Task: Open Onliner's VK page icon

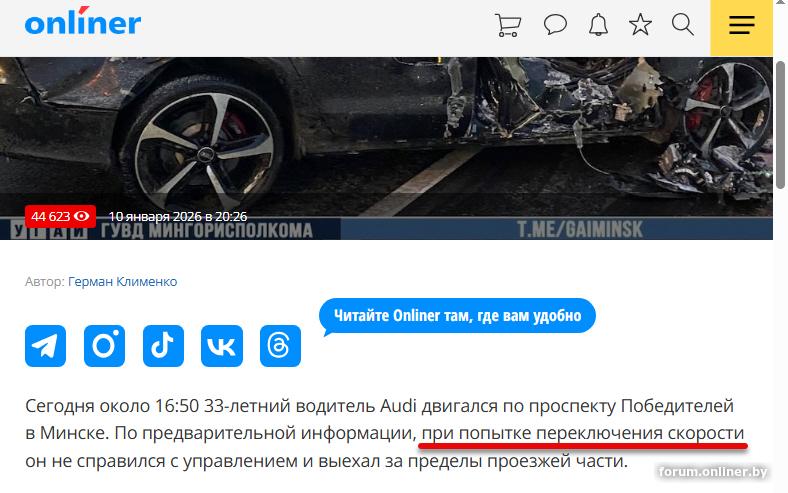Action: tap(222, 346)
